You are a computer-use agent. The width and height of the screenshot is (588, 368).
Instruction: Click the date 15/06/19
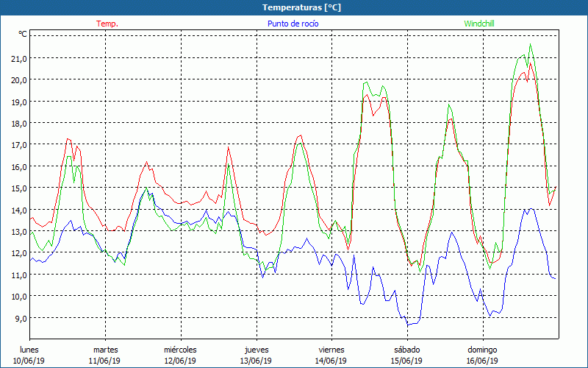pyautogui.click(x=406, y=361)
